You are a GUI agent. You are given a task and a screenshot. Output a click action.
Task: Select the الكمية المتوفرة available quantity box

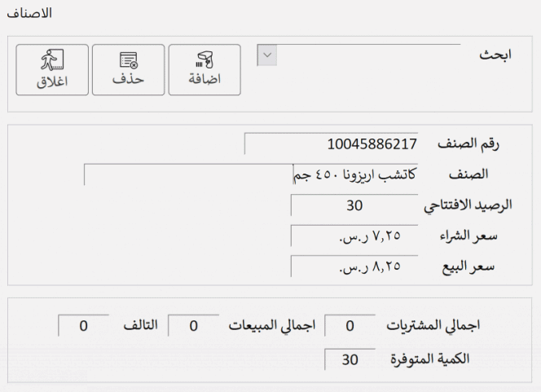pyautogui.click(x=350, y=358)
